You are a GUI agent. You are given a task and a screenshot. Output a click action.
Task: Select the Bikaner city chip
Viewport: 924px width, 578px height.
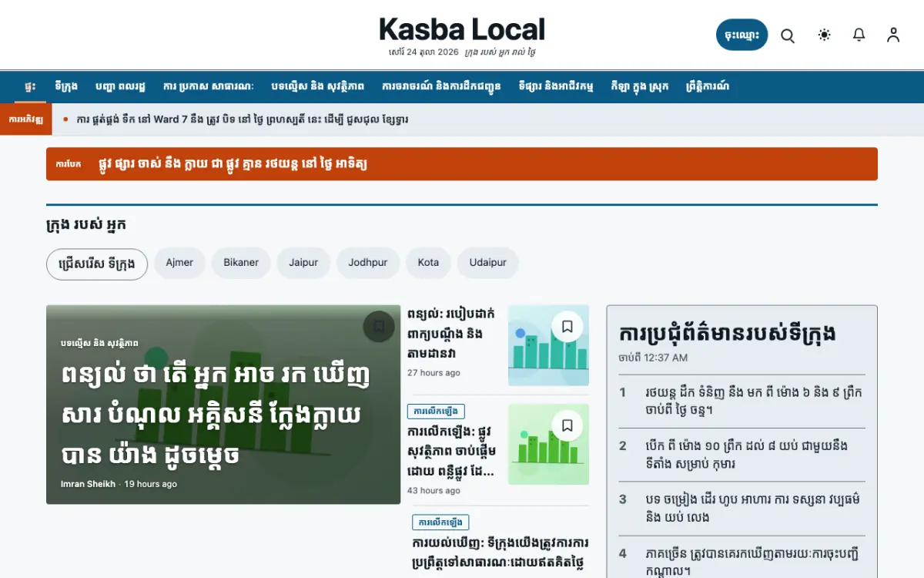pyautogui.click(x=241, y=263)
